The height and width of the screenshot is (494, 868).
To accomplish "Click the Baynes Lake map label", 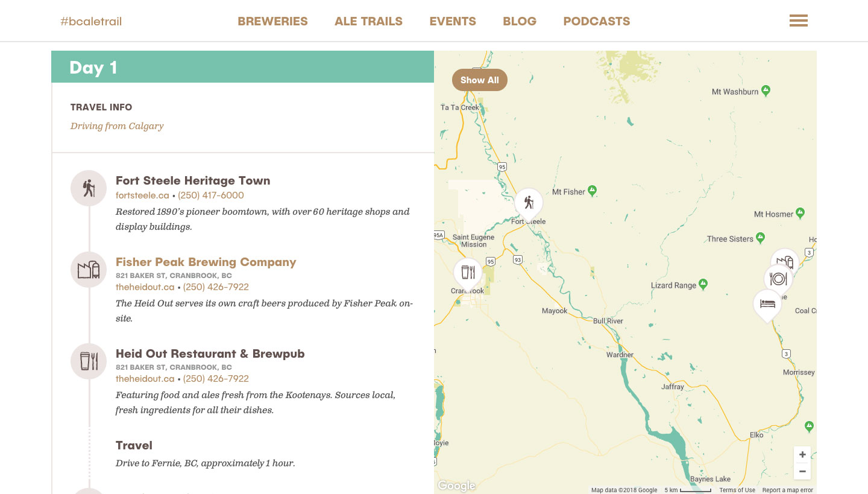I will [x=711, y=479].
